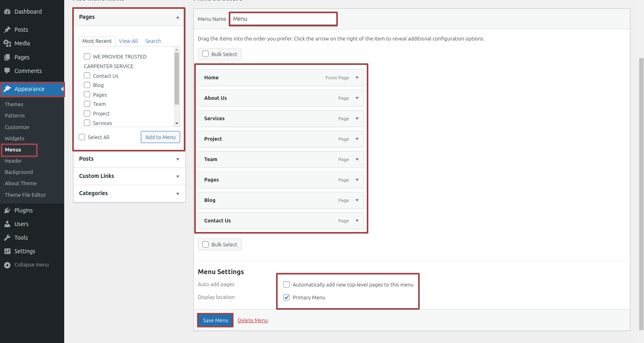Check the Contact Us page checkbox
This screenshot has height=343, width=644.
pyautogui.click(x=87, y=76)
